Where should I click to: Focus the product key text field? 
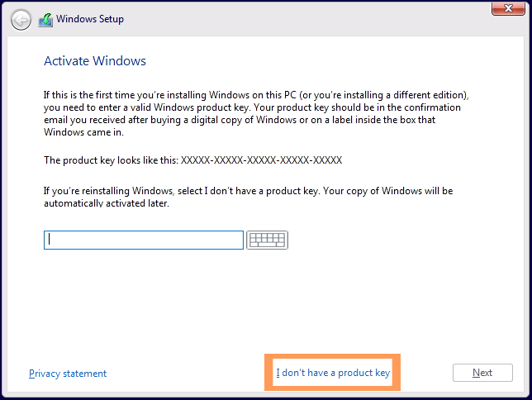(144, 240)
